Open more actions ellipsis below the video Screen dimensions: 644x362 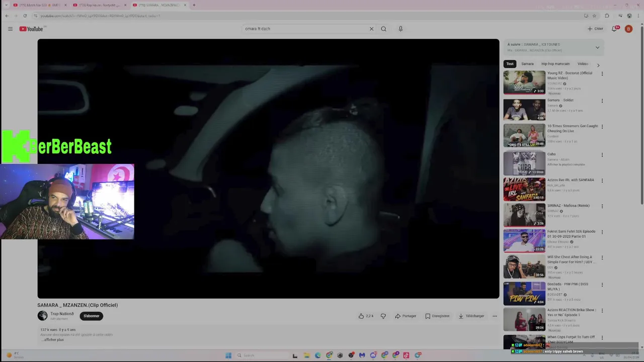point(495,316)
